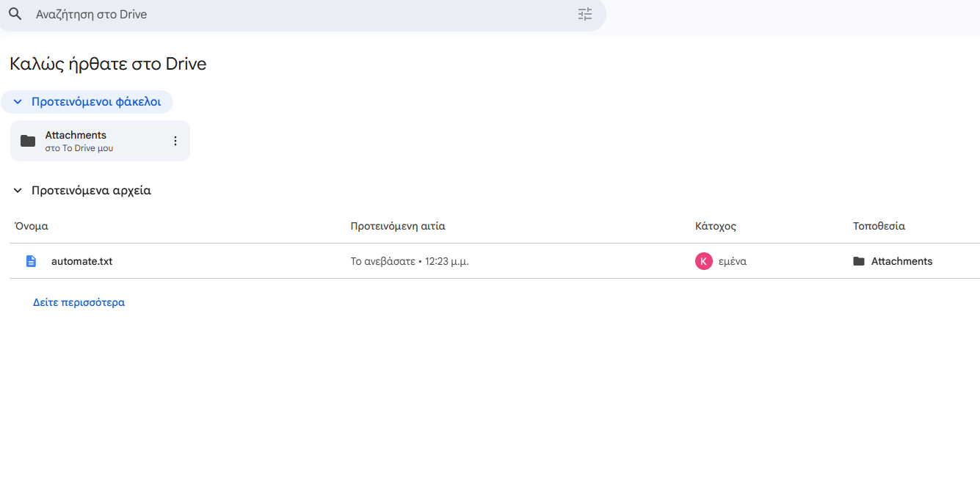This screenshot has height=501, width=980.
Task: Click the 'Όνομα' column header
Action: (x=32, y=226)
